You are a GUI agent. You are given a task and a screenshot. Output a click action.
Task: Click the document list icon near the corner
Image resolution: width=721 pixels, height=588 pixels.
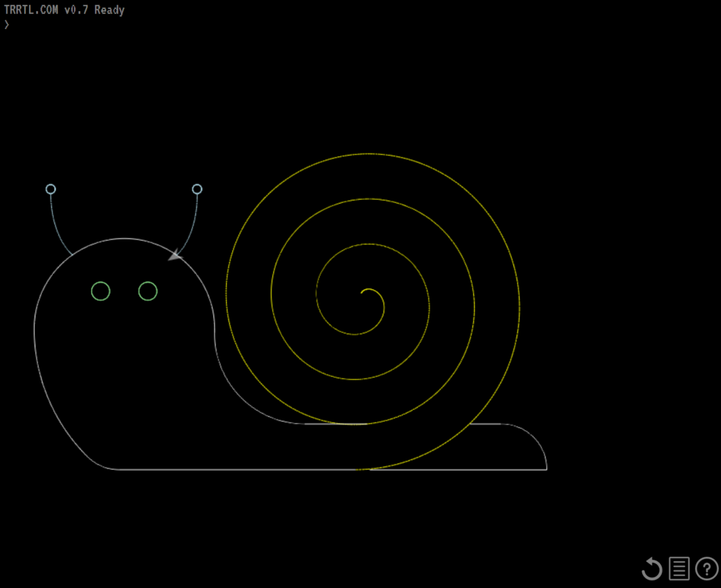coord(678,568)
